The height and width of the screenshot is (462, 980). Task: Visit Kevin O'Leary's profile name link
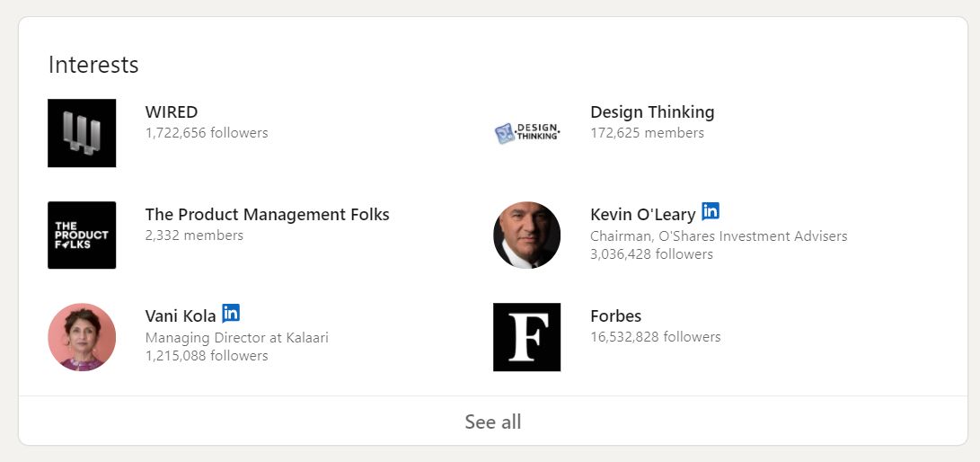(642, 215)
